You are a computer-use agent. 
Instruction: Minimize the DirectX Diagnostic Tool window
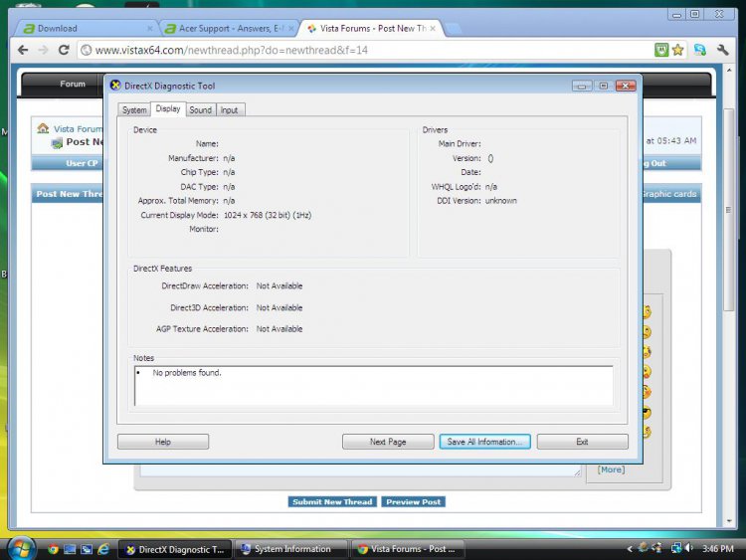(582, 86)
